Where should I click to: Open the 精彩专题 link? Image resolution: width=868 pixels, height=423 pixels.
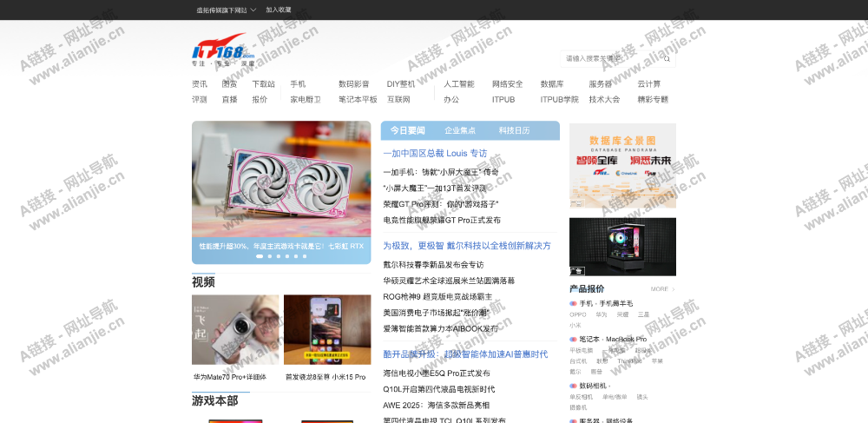click(x=653, y=100)
